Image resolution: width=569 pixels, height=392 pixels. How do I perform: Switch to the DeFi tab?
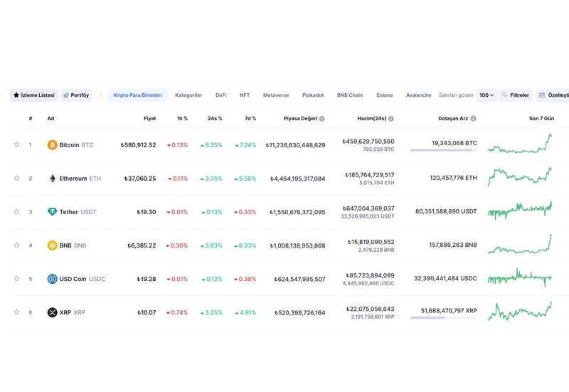(221, 95)
